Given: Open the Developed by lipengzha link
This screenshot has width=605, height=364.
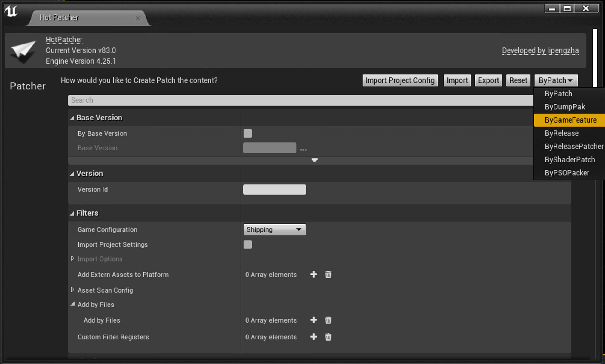Looking at the screenshot, I should 540,50.
